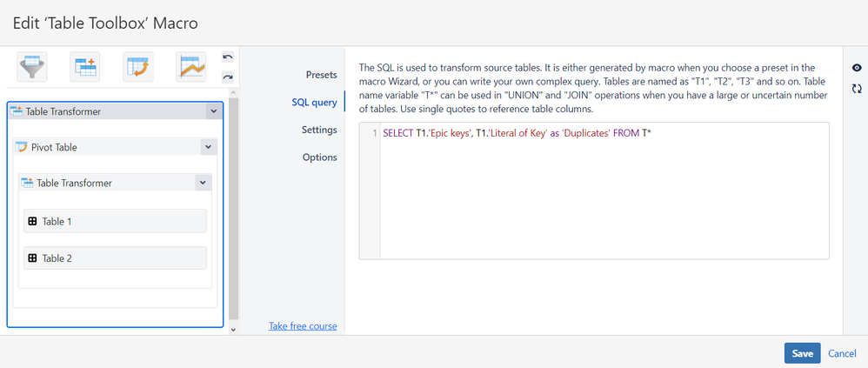Open the Settings tab
The width and height of the screenshot is (868, 368).
pyautogui.click(x=319, y=130)
